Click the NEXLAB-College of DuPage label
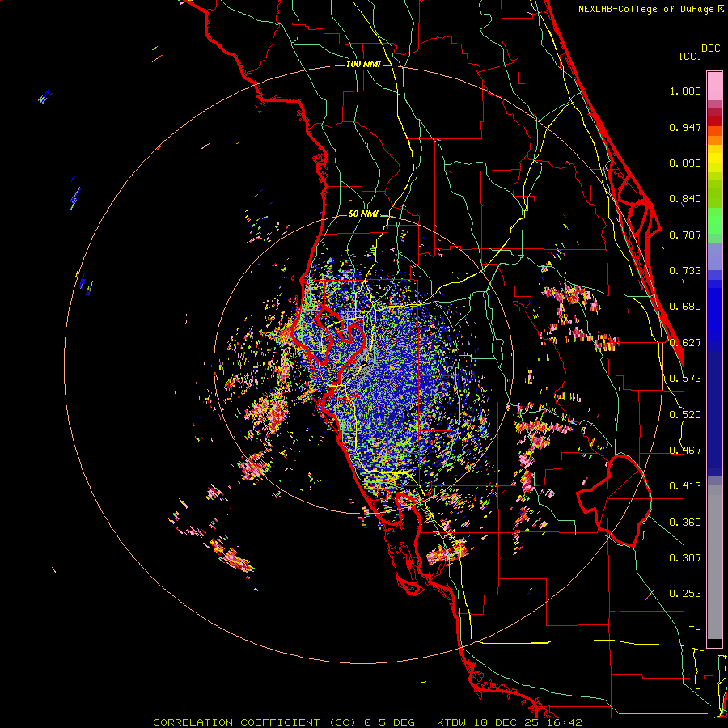The image size is (728, 728). tap(645, 9)
